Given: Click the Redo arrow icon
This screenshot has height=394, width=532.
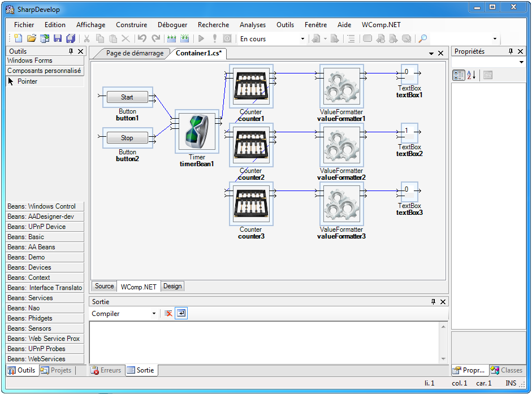Looking at the screenshot, I should coord(155,38).
